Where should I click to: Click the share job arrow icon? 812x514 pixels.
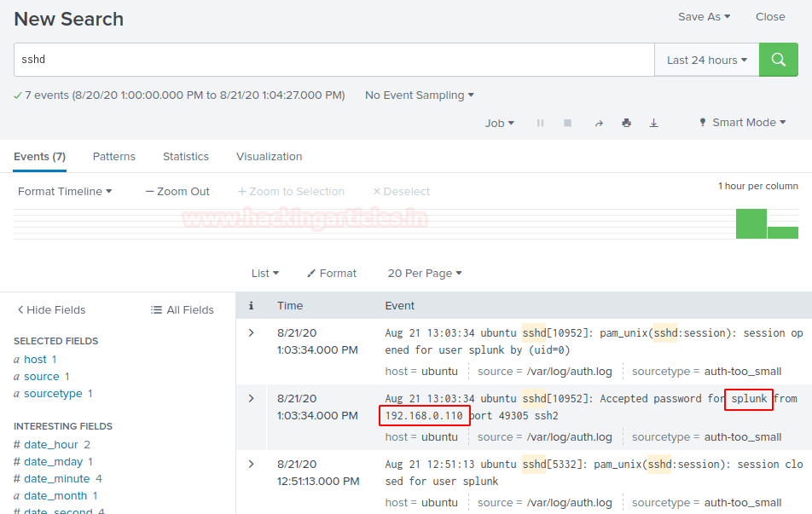click(x=599, y=123)
